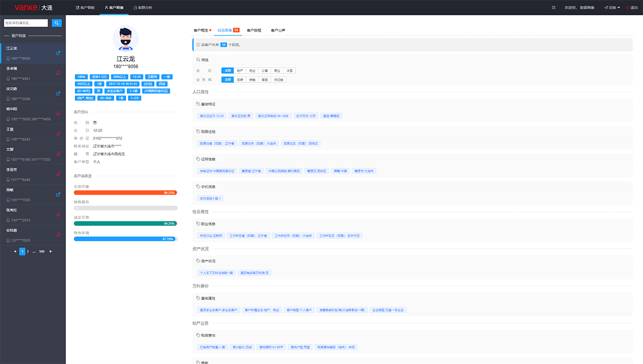Viewport: 643px width, 364px height.
Task: Go to page 500 in the pagination
Action: coord(42,252)
